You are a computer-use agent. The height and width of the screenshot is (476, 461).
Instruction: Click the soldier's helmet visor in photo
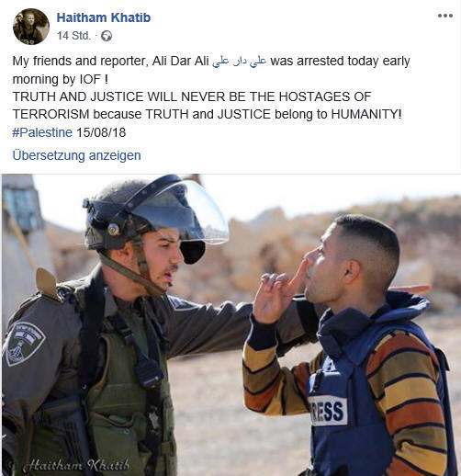(x=184, y=213)
